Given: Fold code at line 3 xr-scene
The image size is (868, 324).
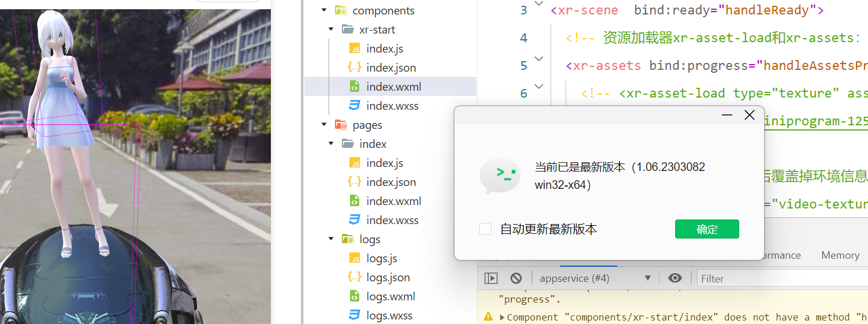Looking at the screenshot, I should click(539, 3).
